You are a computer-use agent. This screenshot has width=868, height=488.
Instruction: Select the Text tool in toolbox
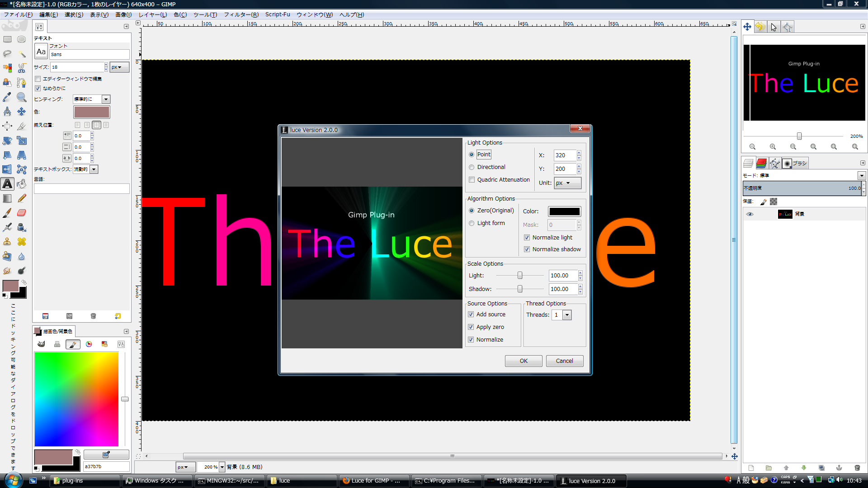point(7,184)
